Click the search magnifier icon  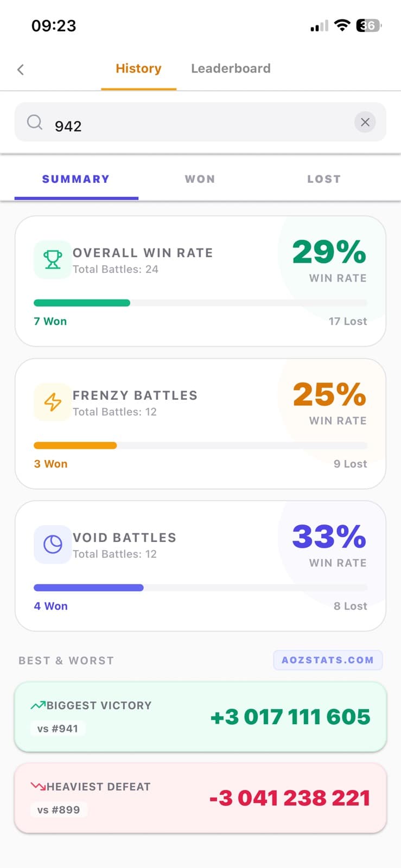(35, 123)
